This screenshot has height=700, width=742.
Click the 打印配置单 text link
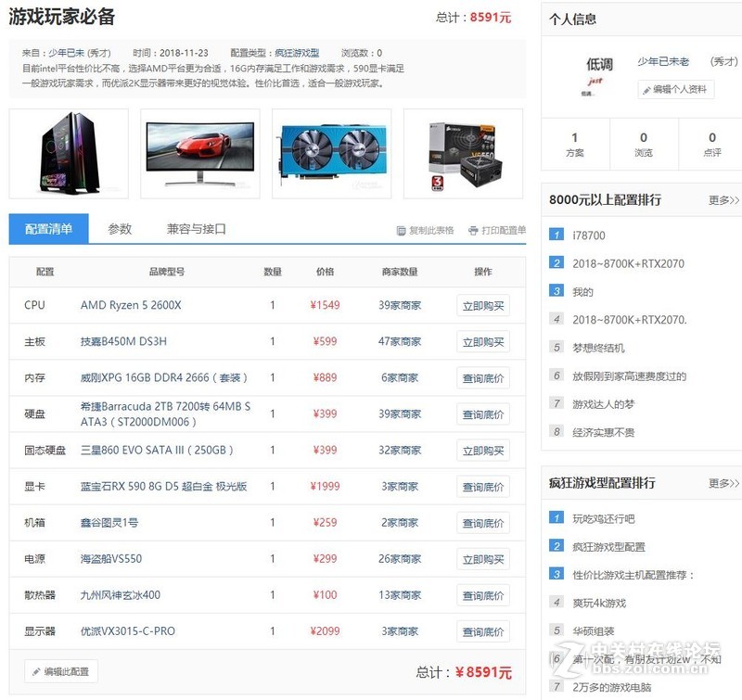click(x=504, y=230)
